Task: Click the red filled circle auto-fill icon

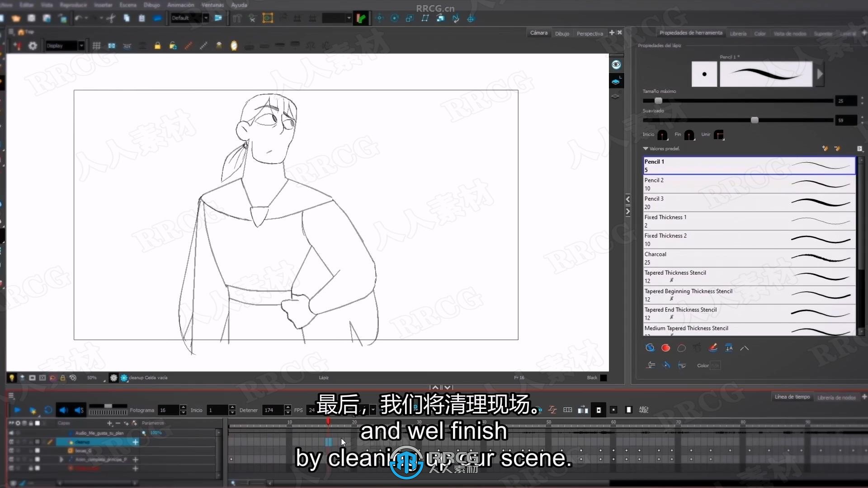Action: (665, 347)
